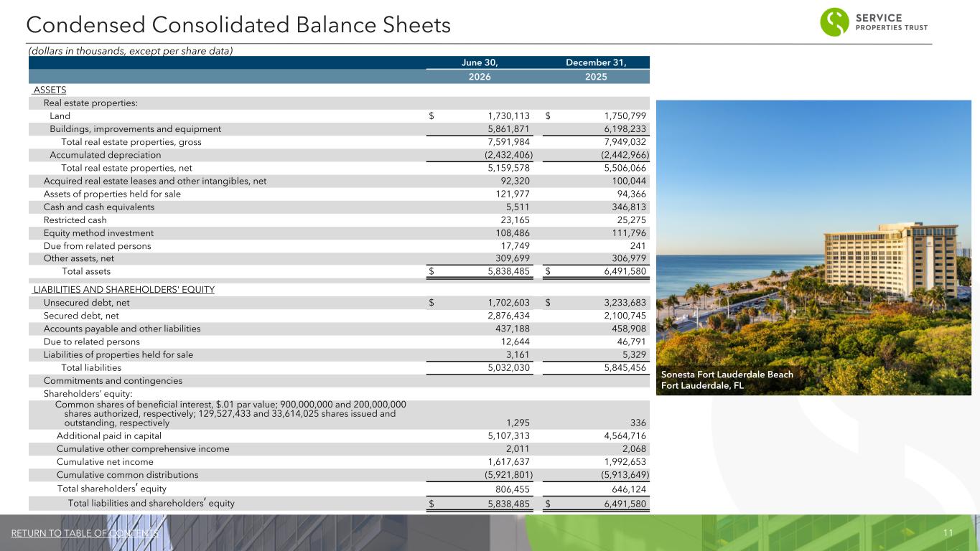Image resolution: width=980 pixels, height=551 pixels.
Task: Select 2025 total assets 6,491,580 in the Total assets row
Action: click(x=625, y=272)
